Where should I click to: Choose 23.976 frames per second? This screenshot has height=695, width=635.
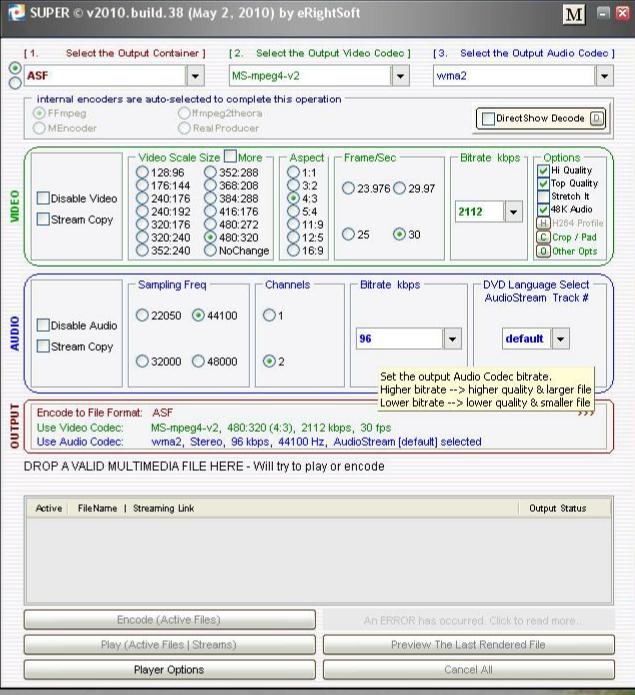[x=348, y=188]
